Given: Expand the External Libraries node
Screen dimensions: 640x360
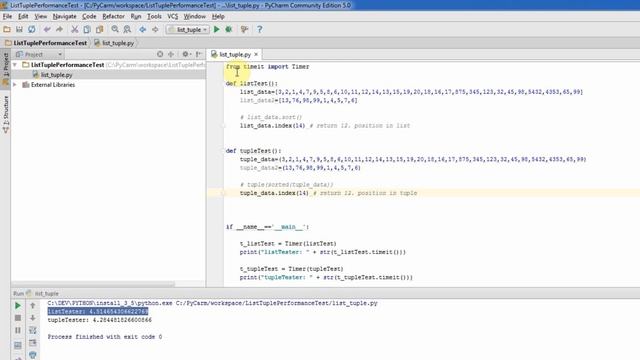Looking at the screenshot, I should pyautogui.click(x=15, y=85).
